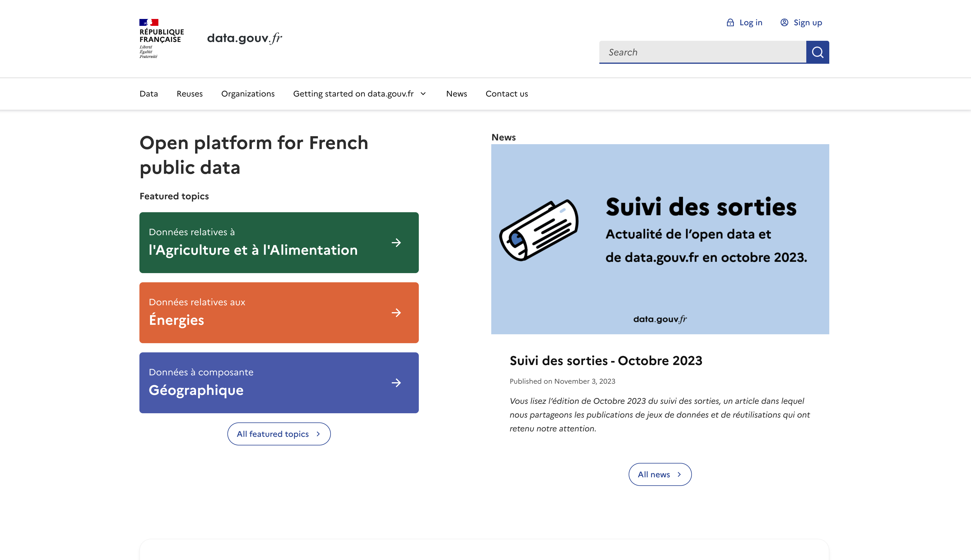Image resolution: width=971 pixels, height=560 pixels.
Task: Click the arrow on the Agriculture topic card
Action: tap(396, 243)
